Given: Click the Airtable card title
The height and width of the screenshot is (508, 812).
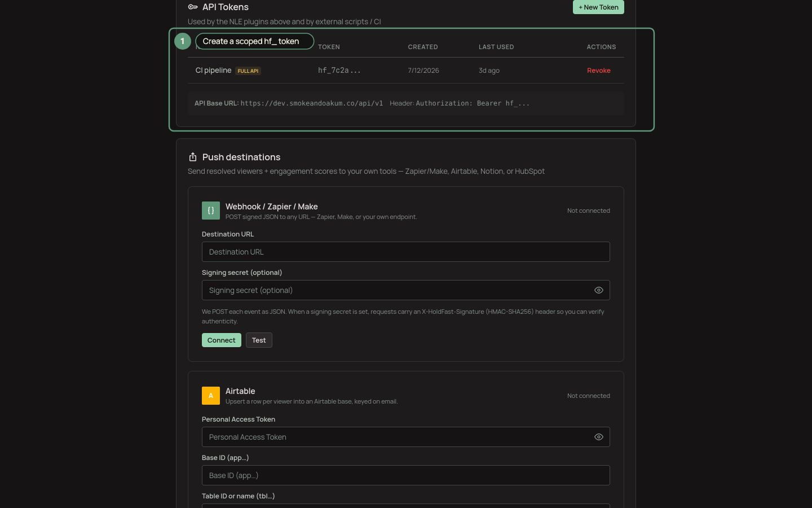Looking at the screenshot, I should click(240, 391).
